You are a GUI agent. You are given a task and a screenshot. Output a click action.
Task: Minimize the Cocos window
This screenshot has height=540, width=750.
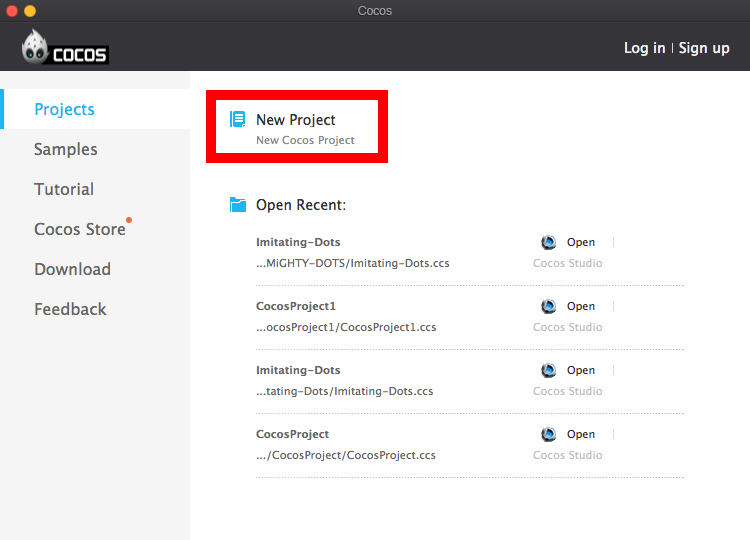30,11
